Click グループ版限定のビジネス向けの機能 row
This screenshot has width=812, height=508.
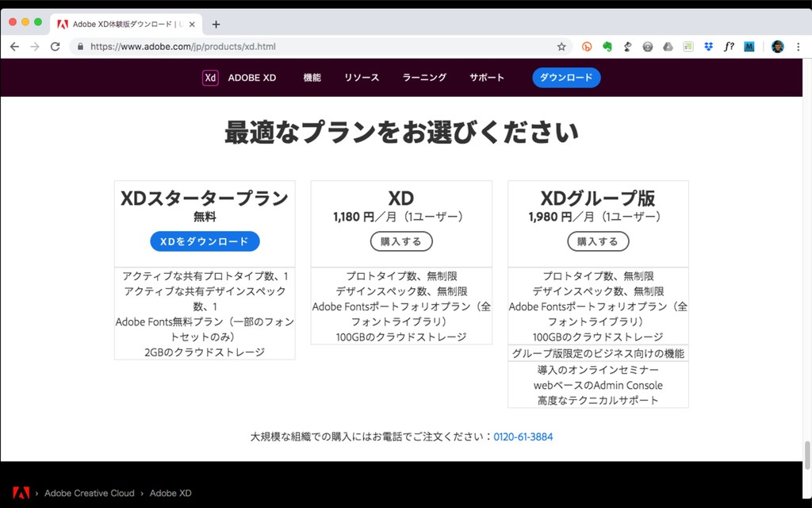(598, 353)
